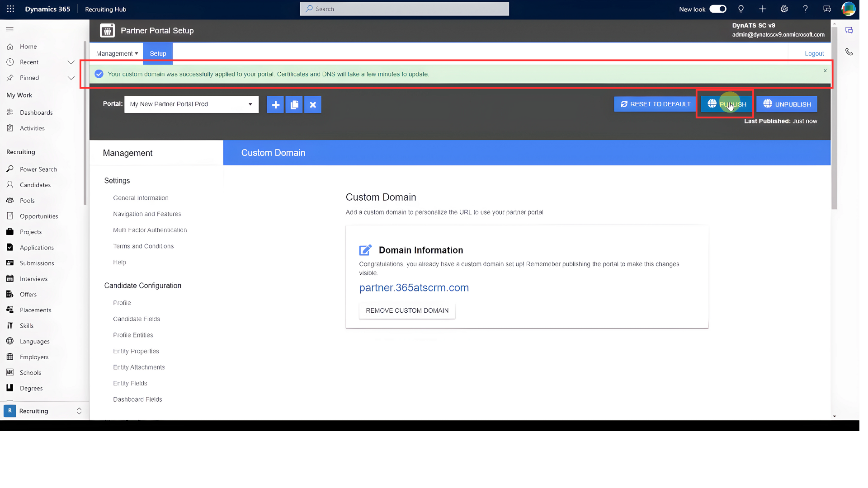868x488 pixels.
Task: Open Entity Attachments configuration
Action: click(139, 367)
